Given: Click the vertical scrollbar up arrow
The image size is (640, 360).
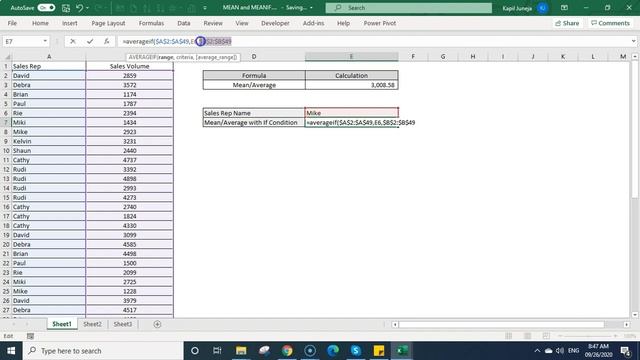Looking at the screenshot, I should 635,56.
